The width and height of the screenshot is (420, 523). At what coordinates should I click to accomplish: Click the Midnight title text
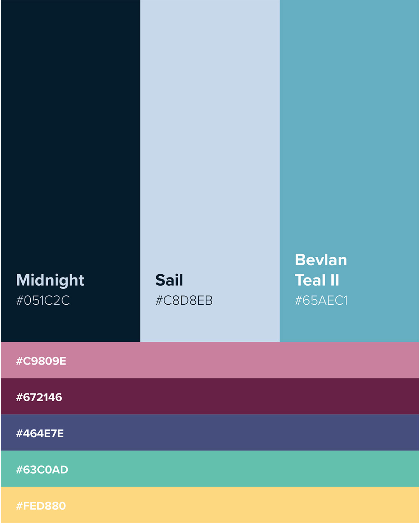50,281
